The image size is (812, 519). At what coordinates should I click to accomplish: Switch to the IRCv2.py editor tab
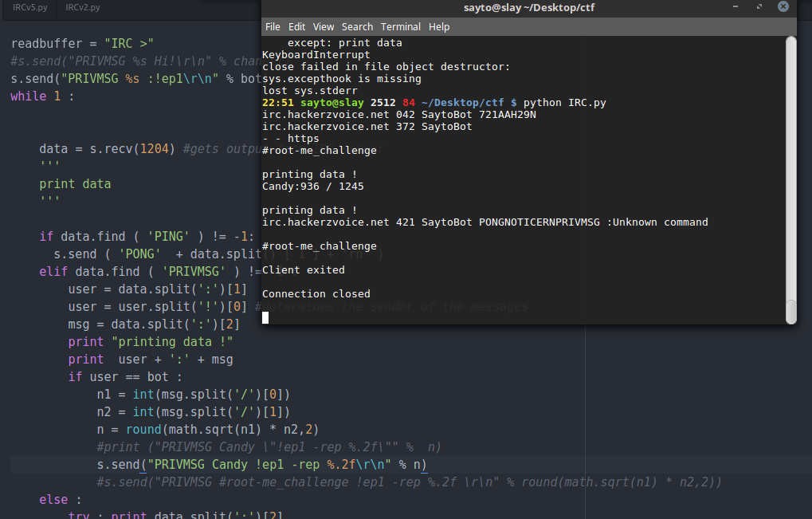click(x=83, y=8)
